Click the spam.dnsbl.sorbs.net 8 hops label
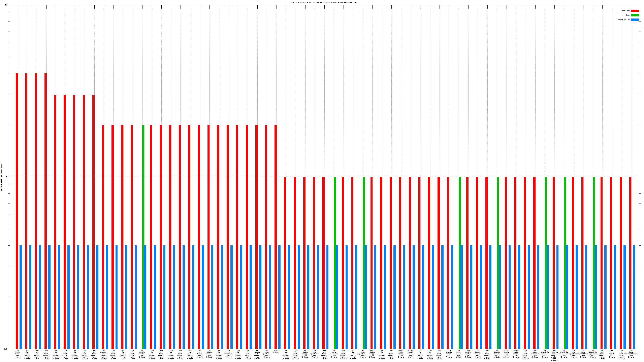This screenshot has width=644, height=362. click(257, 355)
